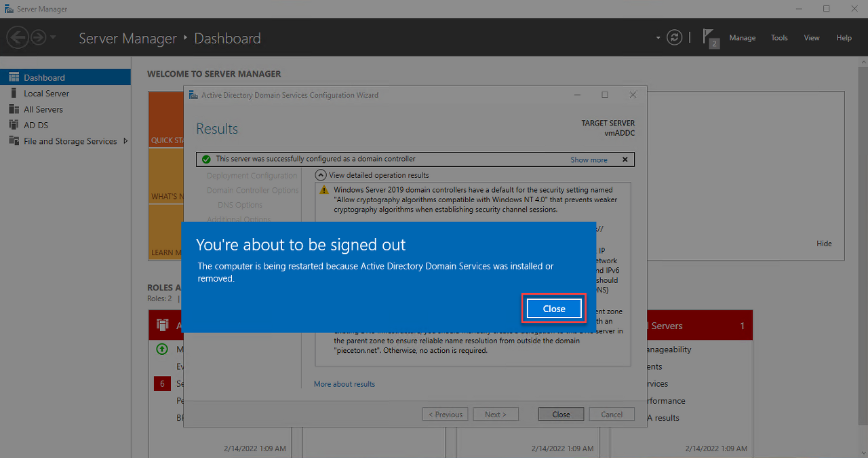
Task: Click the wizard window title icon
Action: click(x=194, y=95)
